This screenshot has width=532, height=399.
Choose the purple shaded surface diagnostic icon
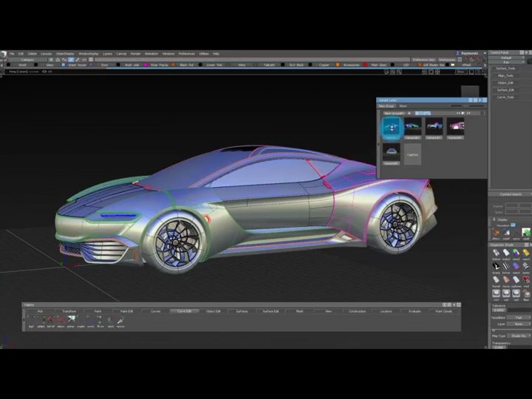(516, 266)
